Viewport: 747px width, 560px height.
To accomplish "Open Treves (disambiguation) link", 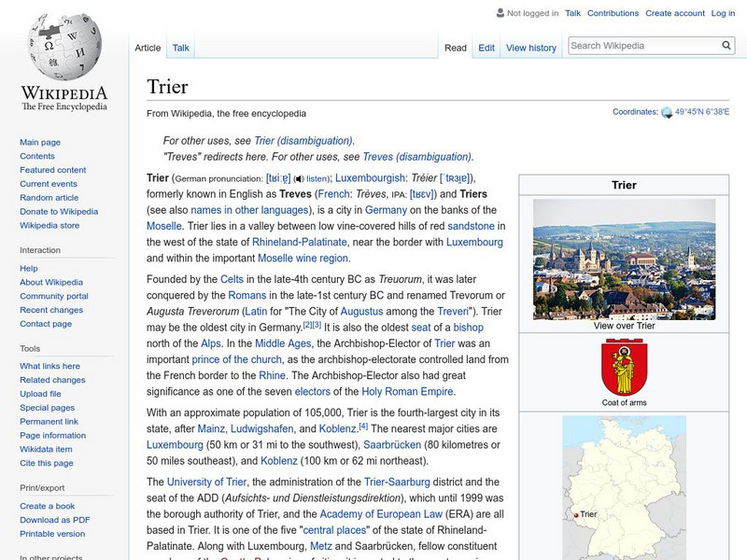I will (x=416, y=157).
